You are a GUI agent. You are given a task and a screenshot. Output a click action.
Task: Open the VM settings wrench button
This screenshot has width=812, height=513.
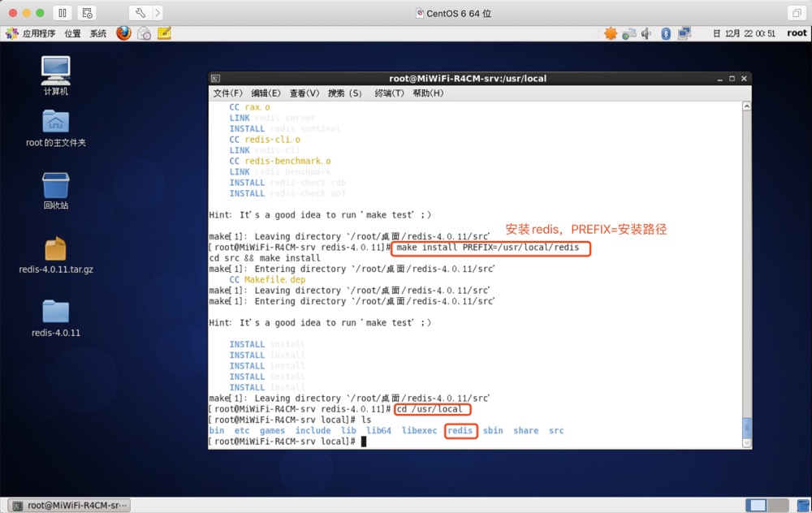pyautogui.click(x=140, y=13)
